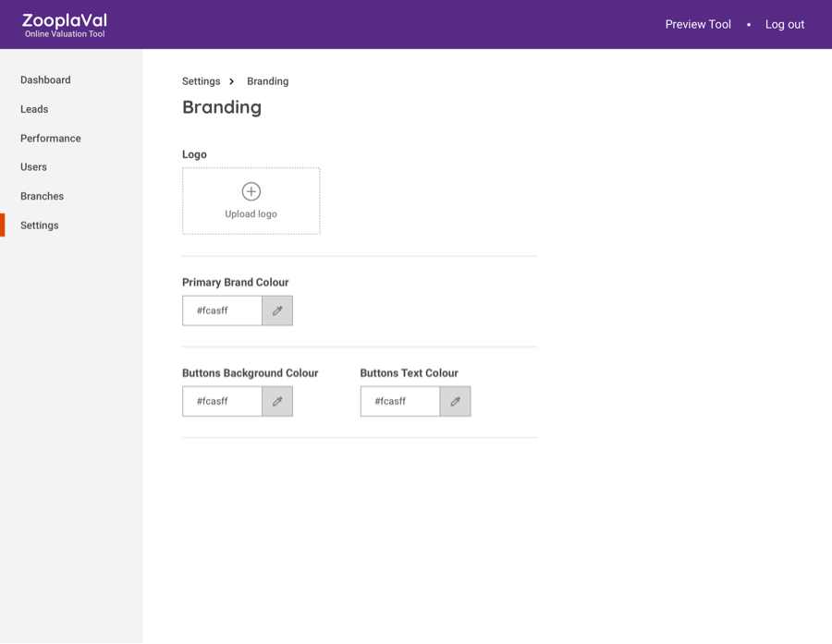Viewport: 832px width, 644px height.
Task: Go to Dashboard in the sidebar
Action: point(45,80)
